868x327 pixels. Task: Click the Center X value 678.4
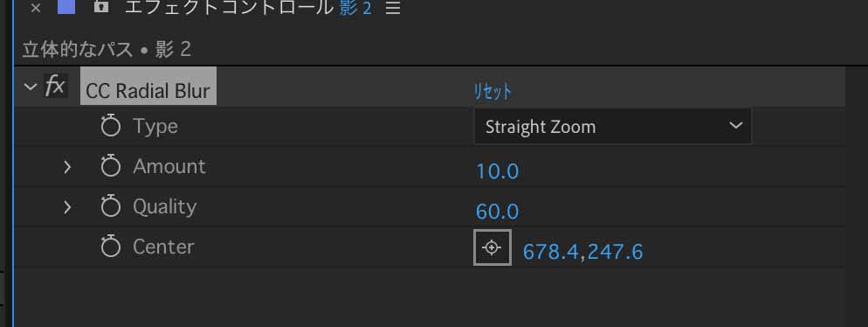tap(551, 252)
